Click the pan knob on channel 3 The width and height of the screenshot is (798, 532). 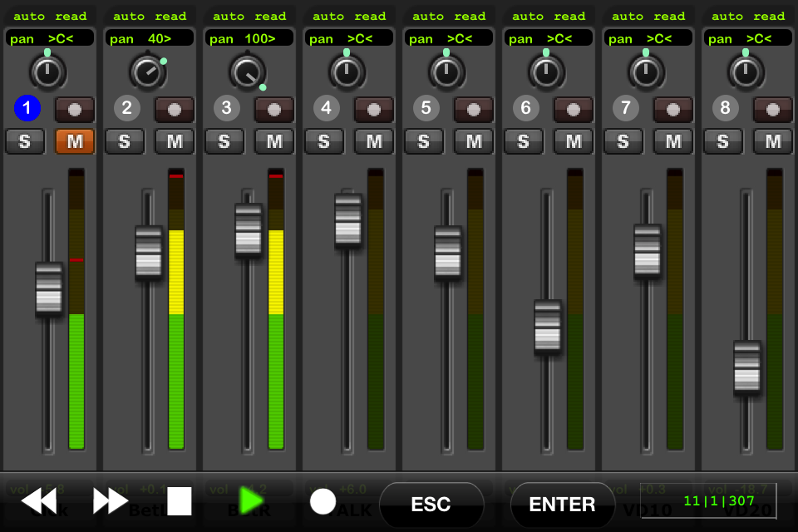click(247, 72)
